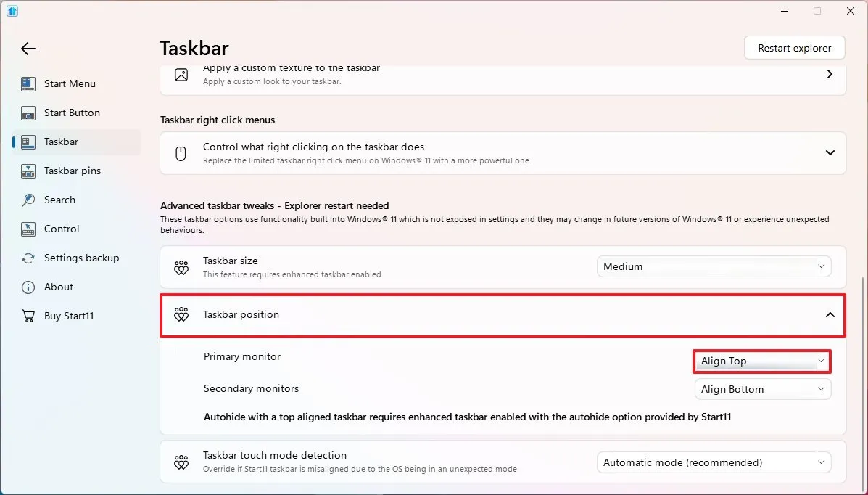
Task: Click the Search magnifier icon
Action: 28,200
